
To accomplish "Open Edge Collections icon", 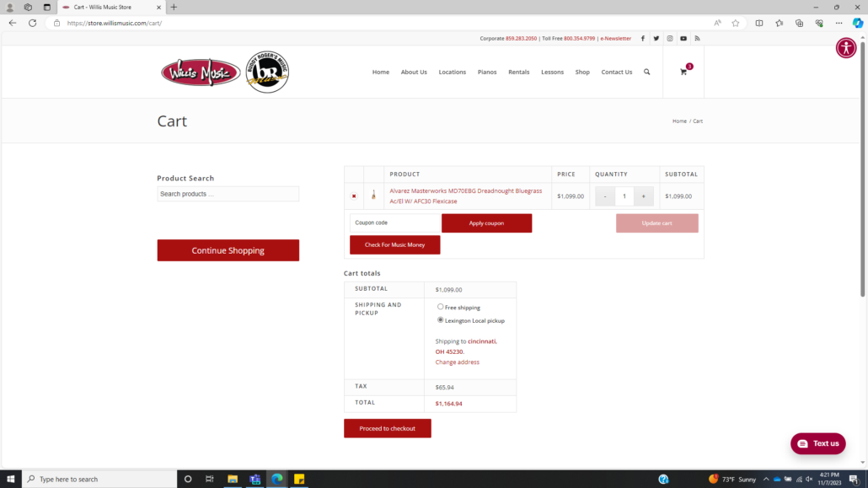I will click(800, 24).
